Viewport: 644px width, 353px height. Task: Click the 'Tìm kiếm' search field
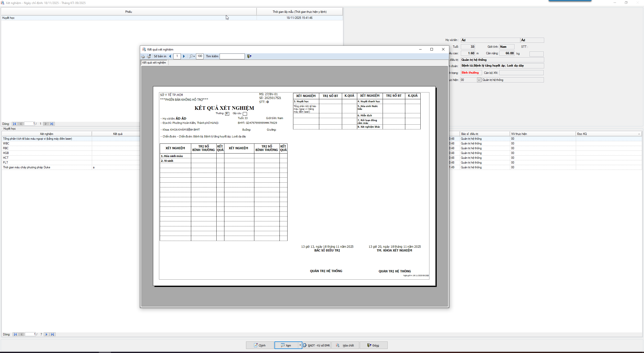(x=232, y=56)
